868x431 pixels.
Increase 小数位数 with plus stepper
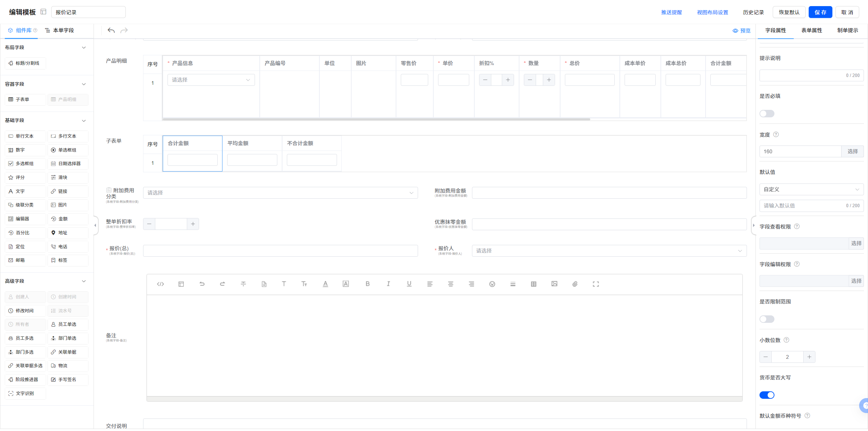(x=809, y=357)
